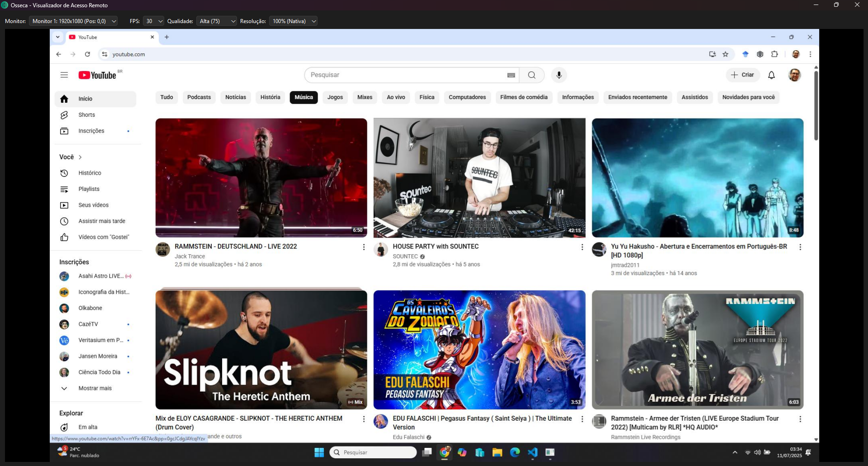The height and width of the screenshot is (466, 868).
Task: Open the Monitor selection dropdown
Action: coord(74,21)
